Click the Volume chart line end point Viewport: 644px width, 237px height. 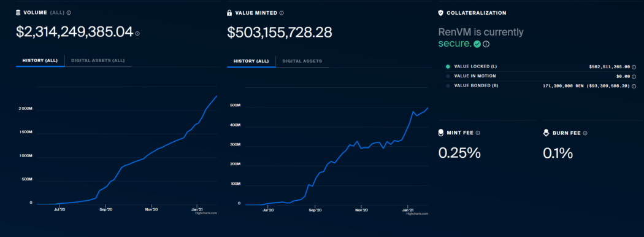[x=217, y=96]
